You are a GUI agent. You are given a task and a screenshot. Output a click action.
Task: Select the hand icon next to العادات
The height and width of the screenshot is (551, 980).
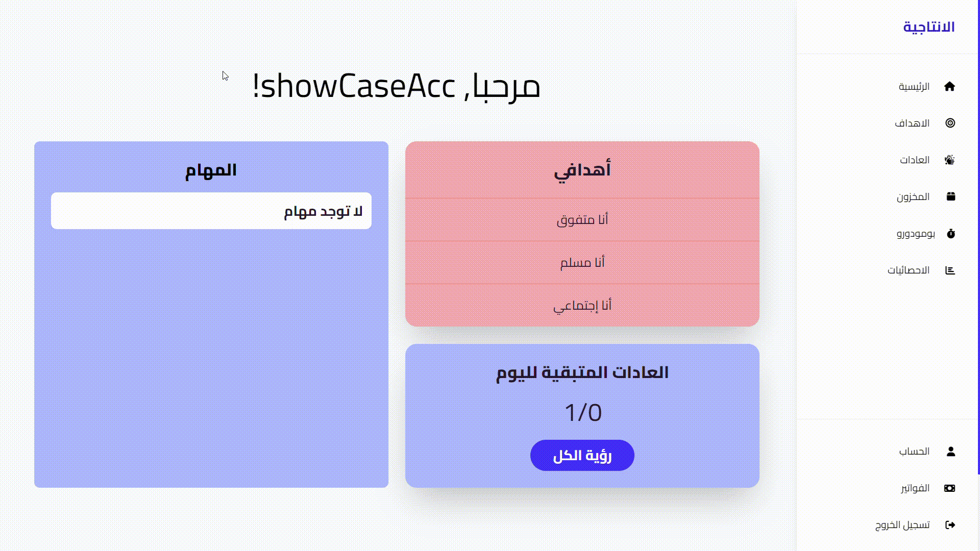[x=950, y=159]
